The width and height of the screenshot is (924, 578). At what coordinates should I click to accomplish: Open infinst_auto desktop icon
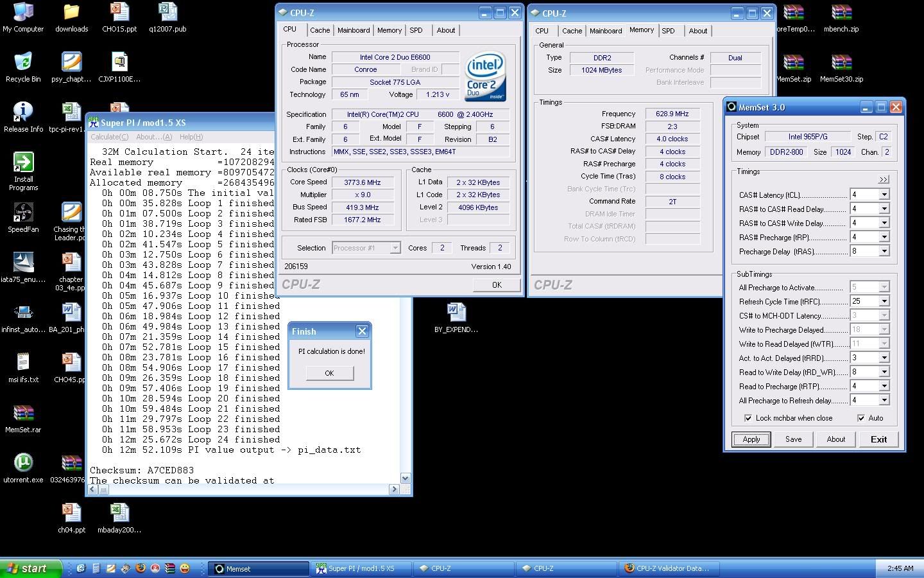[23, 319]
